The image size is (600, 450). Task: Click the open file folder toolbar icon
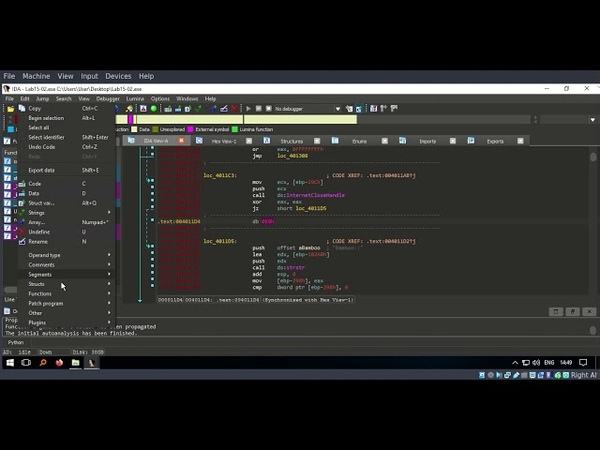pyautogui.click(x=10, y=109)
